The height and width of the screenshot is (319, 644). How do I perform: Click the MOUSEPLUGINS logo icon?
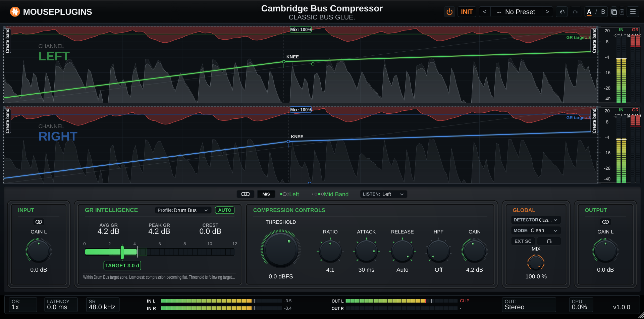tap(15, 12)
